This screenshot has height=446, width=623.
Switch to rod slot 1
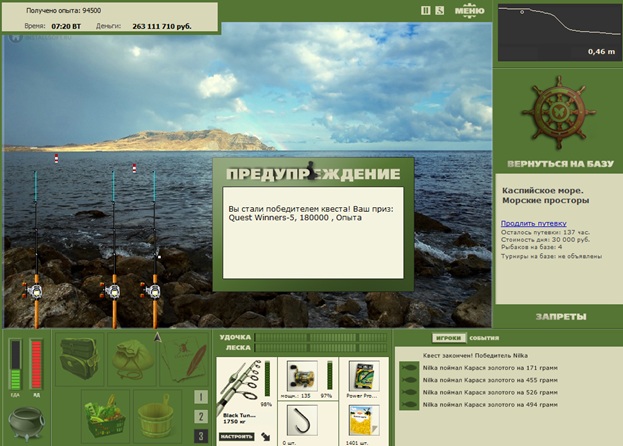point(201,397)
